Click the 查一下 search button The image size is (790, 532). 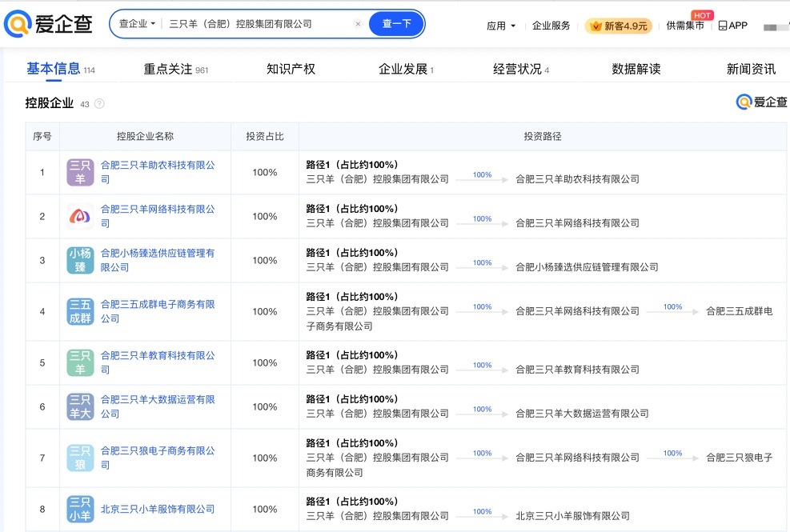tap(396, 24)
